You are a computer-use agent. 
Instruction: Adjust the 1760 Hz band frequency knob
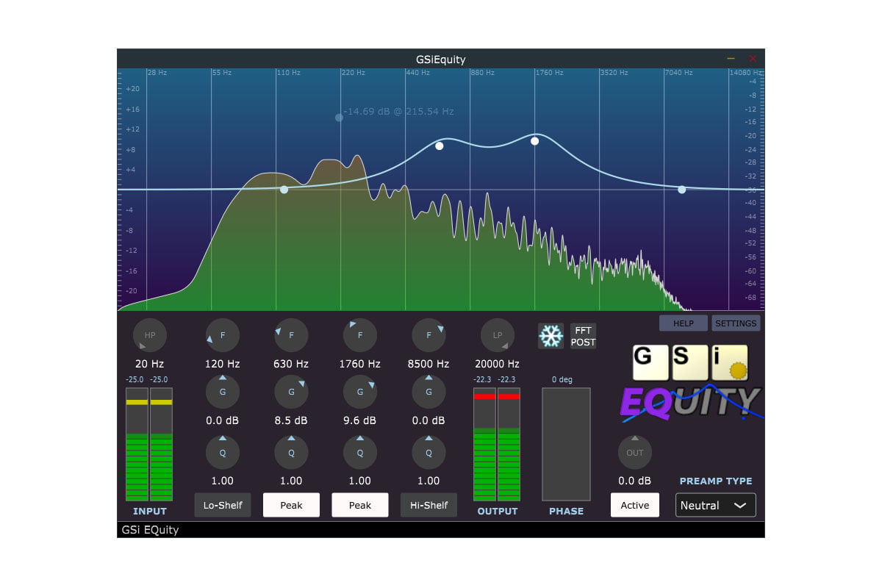[360, 335]
